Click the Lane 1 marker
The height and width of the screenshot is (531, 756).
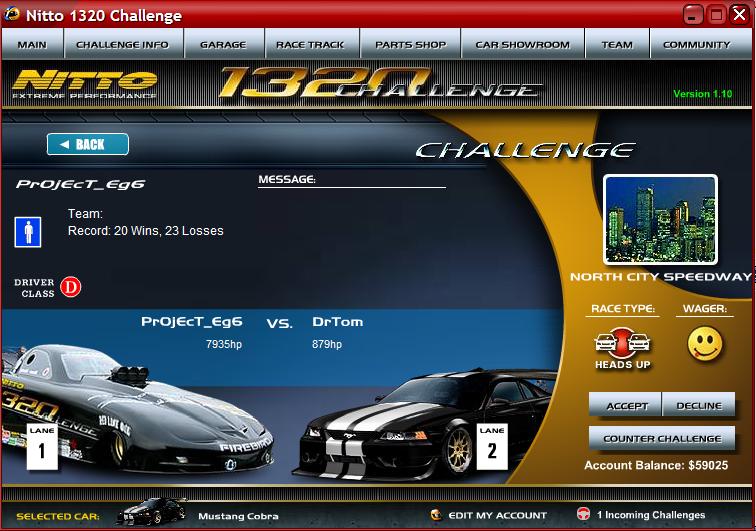tap(42, 446)
